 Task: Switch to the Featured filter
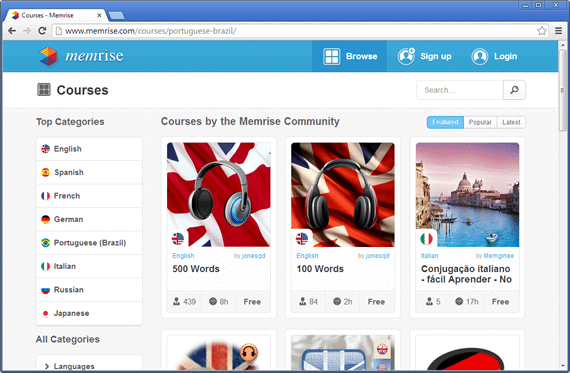tap(445, 122)
